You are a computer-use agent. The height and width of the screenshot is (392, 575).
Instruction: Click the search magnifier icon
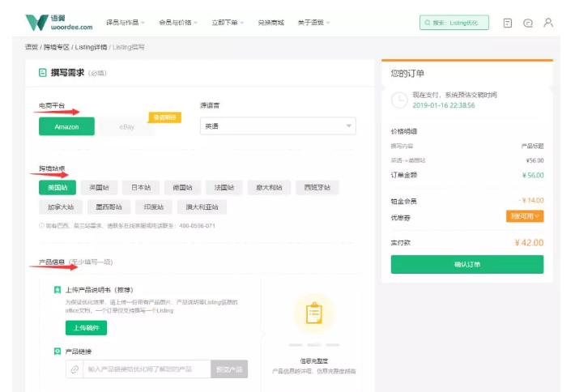428,23
